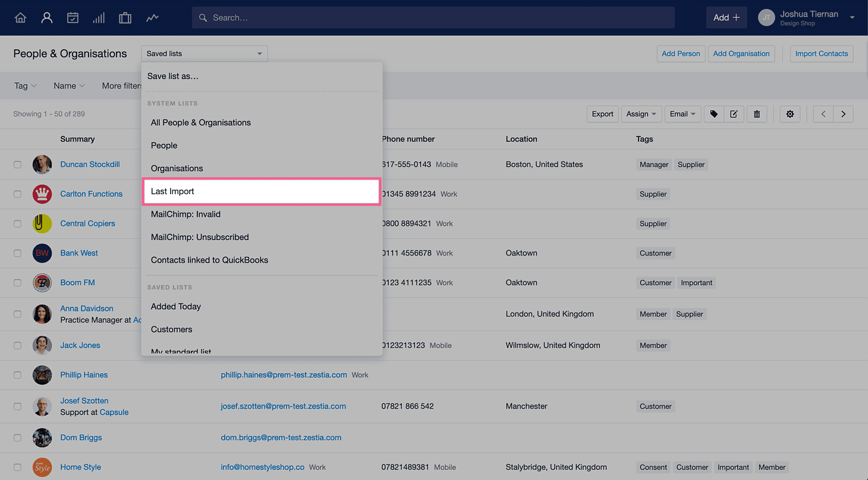Screen dimensions: 868x480
Task: Tick the checkbox for Josef Szotten
Action: tap(17, 406)
